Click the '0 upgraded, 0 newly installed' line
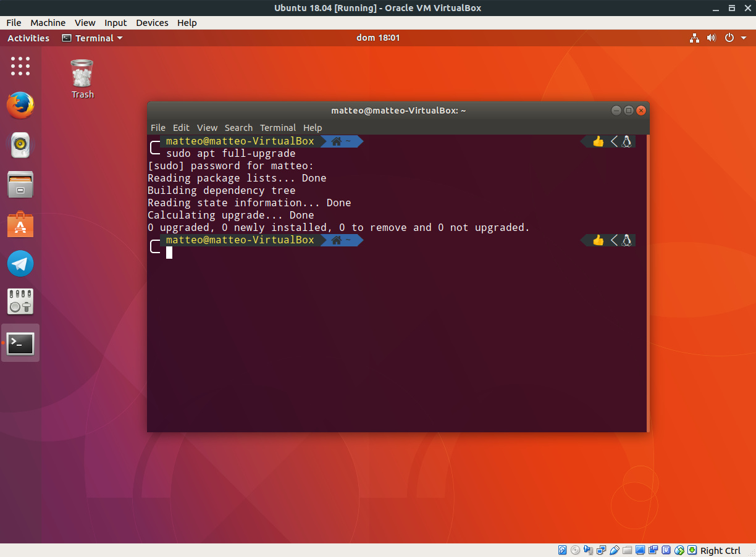Viewport: 756px width, 557px height. pos(339,227)
